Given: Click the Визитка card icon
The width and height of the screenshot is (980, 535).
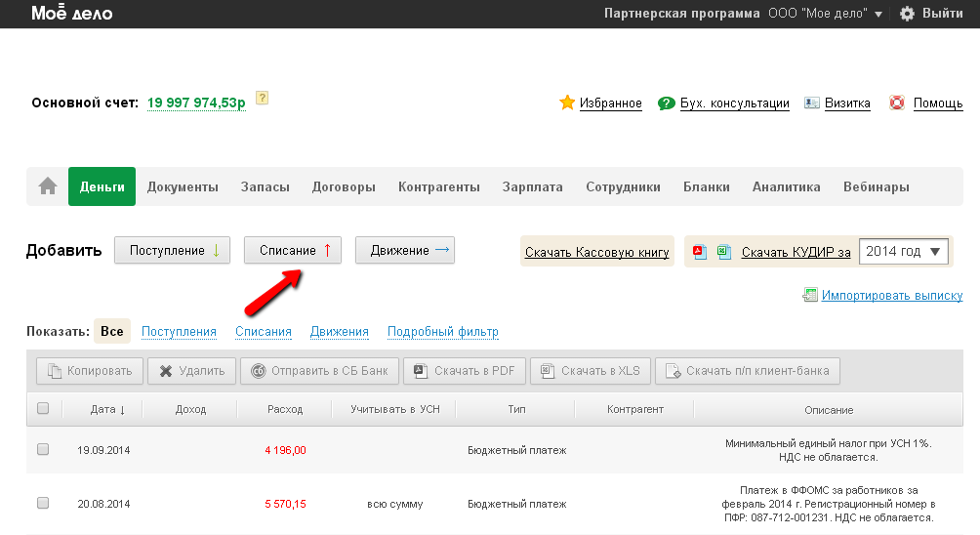Looking at the screenshot, I should [811, 103].
